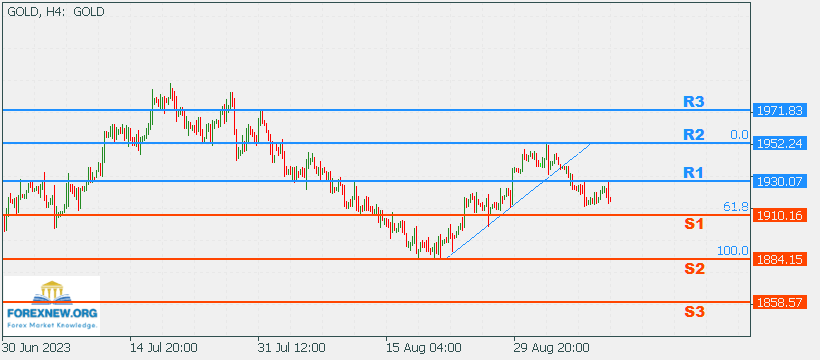Select the R1 resistance label
Screen dimensions: 820x360
point(694,173)
